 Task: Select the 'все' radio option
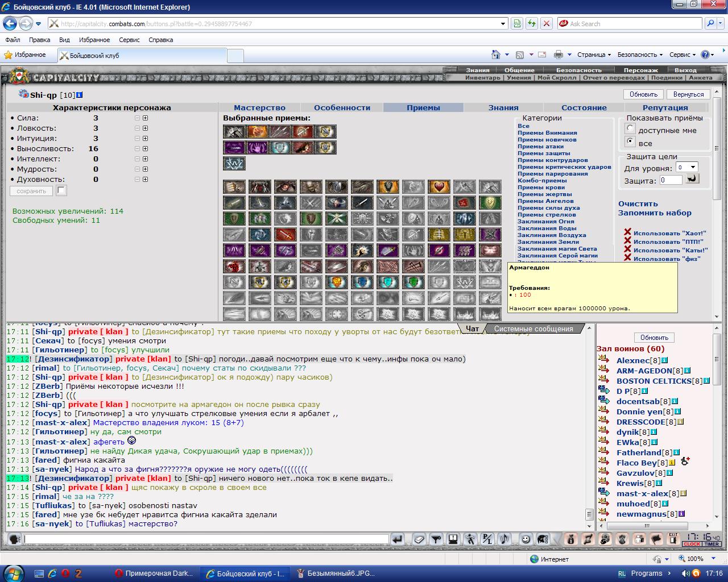click(630, 141)
